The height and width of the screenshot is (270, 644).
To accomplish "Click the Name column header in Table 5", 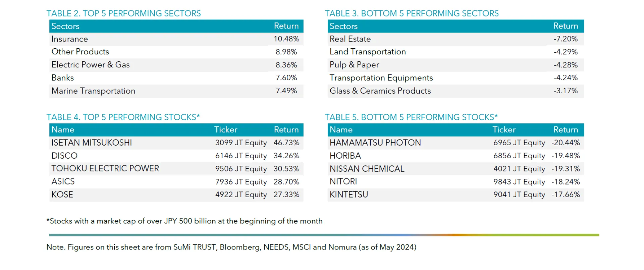I will click(x=341, y=130).
